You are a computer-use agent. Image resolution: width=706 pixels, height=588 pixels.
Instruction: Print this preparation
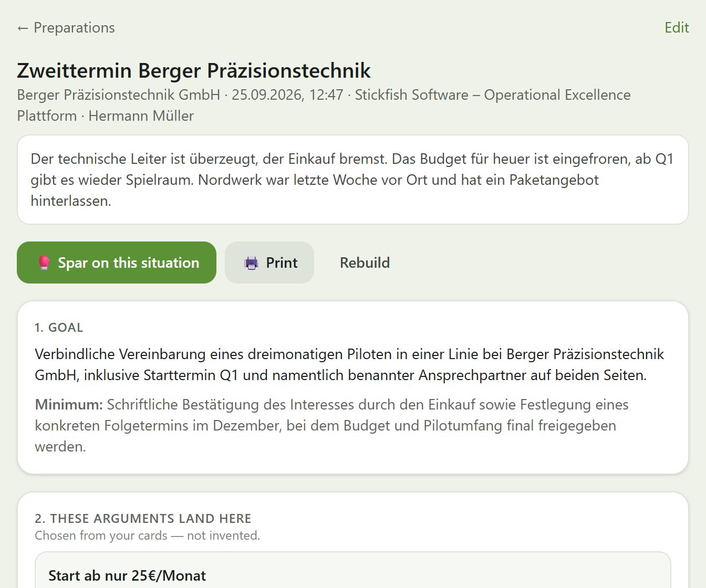[269, 262]
